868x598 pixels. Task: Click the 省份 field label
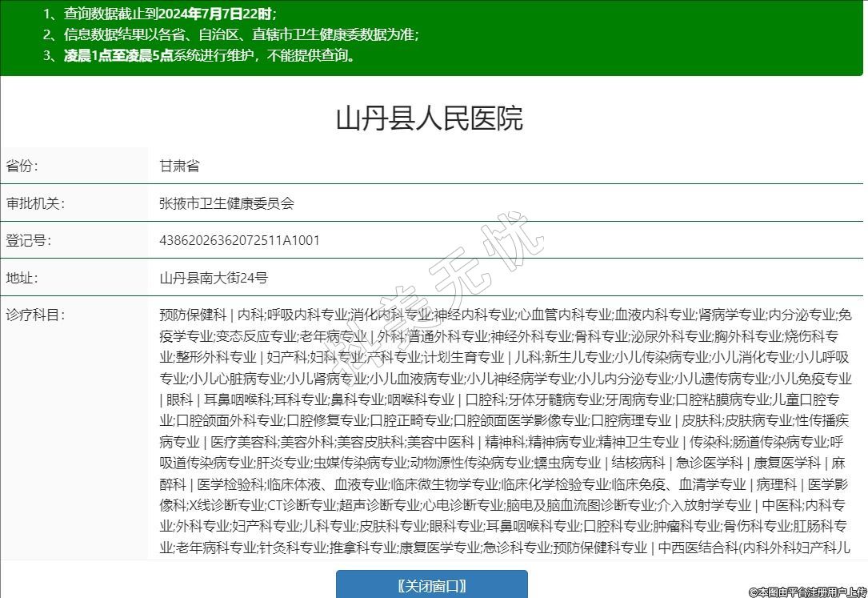pyautogui.click(x=22, y=166)
